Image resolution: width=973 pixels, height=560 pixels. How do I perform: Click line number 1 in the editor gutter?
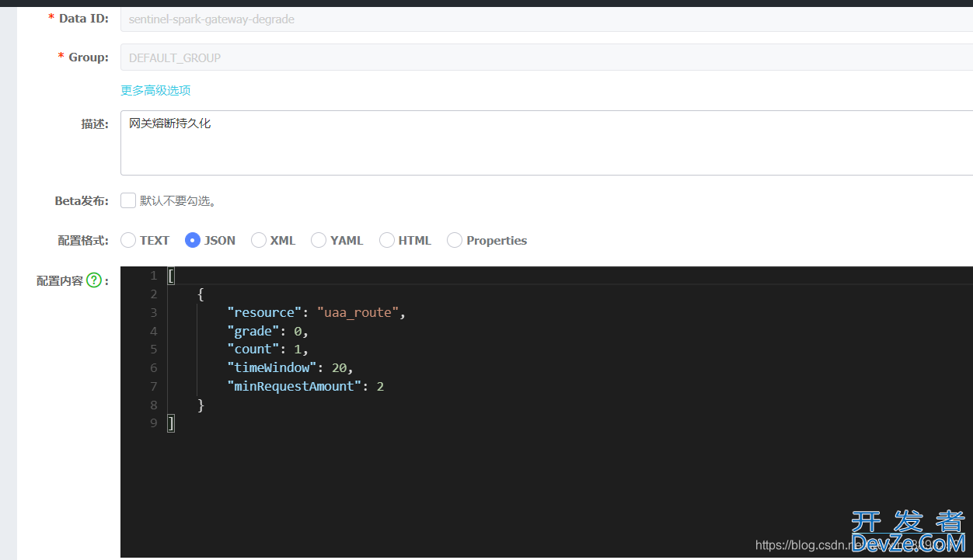pos(153,276)
